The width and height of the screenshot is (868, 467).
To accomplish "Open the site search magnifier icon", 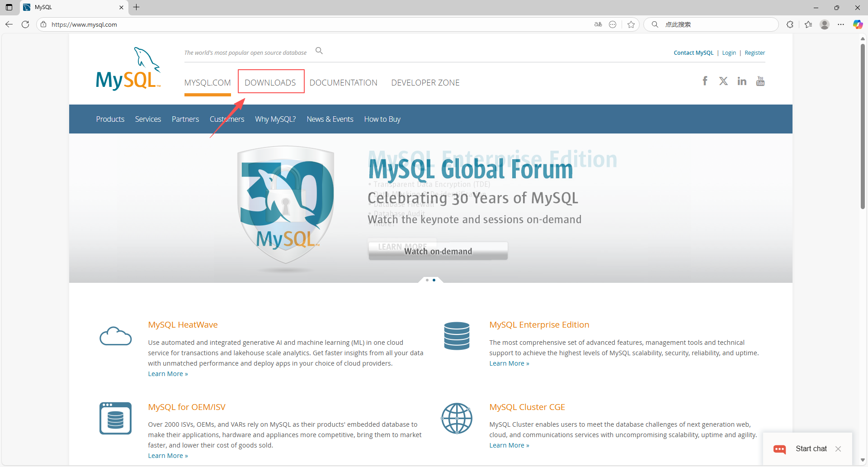I will click(x=319, y=51).
